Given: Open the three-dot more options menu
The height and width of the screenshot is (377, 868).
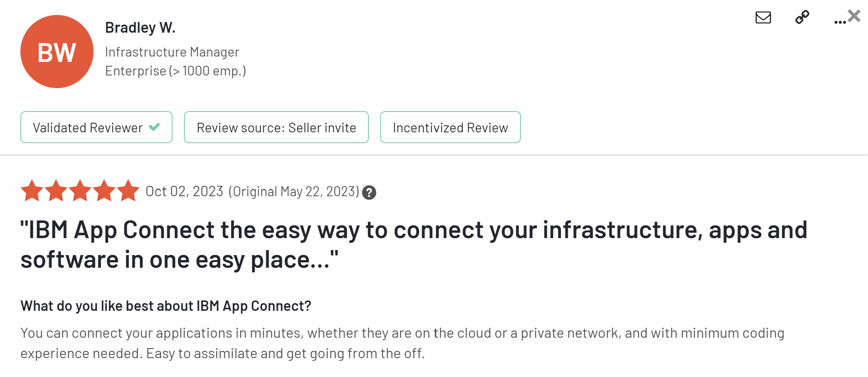Looking at the screenshot, I should 839,22.
